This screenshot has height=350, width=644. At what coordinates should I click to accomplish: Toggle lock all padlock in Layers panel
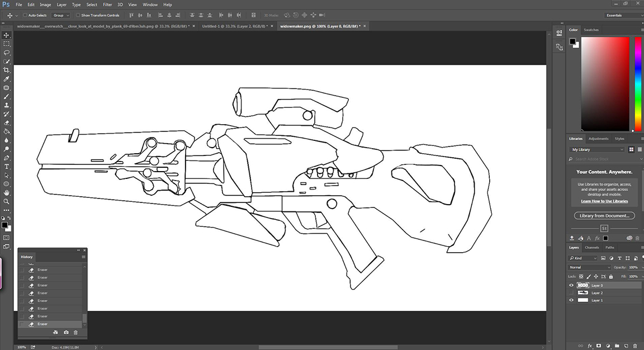click(x=610, y=276)
